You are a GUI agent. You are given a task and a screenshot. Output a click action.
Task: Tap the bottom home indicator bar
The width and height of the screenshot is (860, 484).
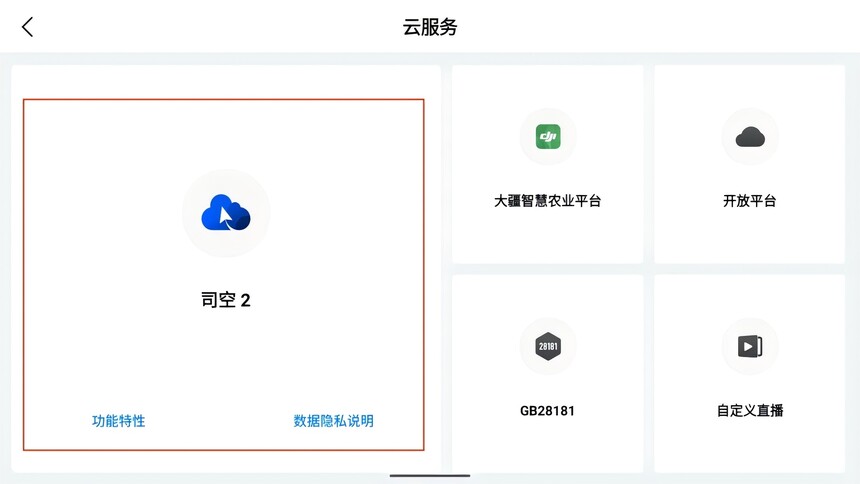[430, 476]
